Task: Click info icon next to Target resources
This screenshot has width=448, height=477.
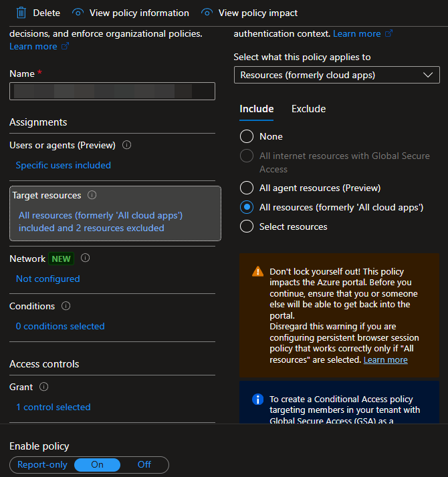Action: [92, 195]
